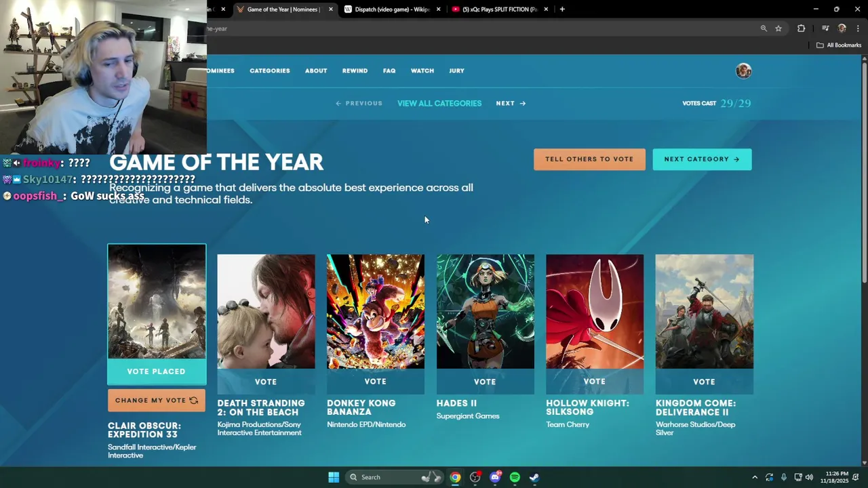
Task: Click the Hollow Knight: Silksong cover art
Action: point(595,312)
